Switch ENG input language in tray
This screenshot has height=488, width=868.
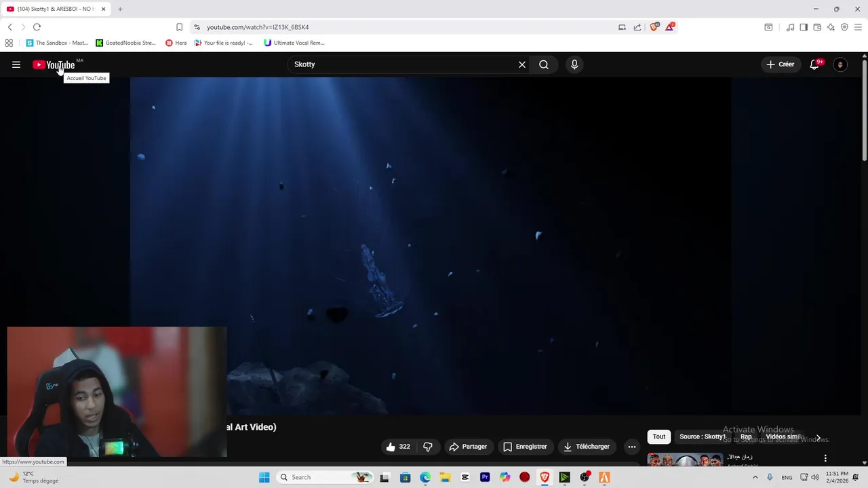[x=787, y=477]
